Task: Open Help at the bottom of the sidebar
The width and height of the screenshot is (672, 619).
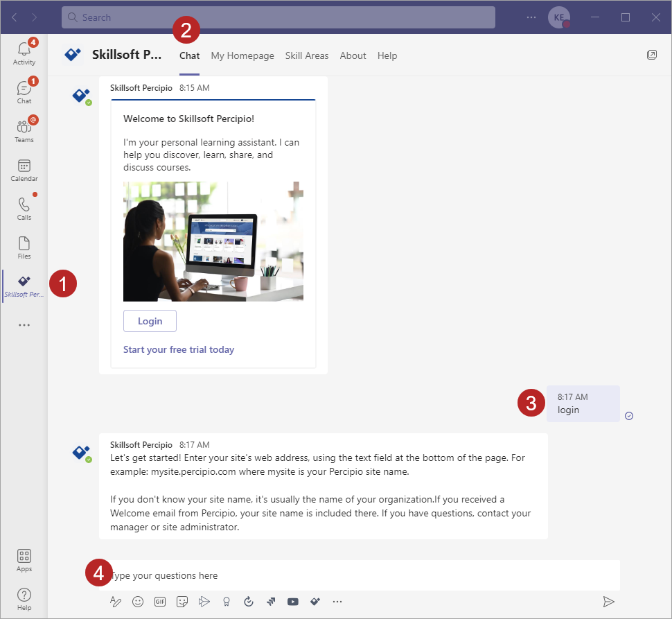Action: 24,599
